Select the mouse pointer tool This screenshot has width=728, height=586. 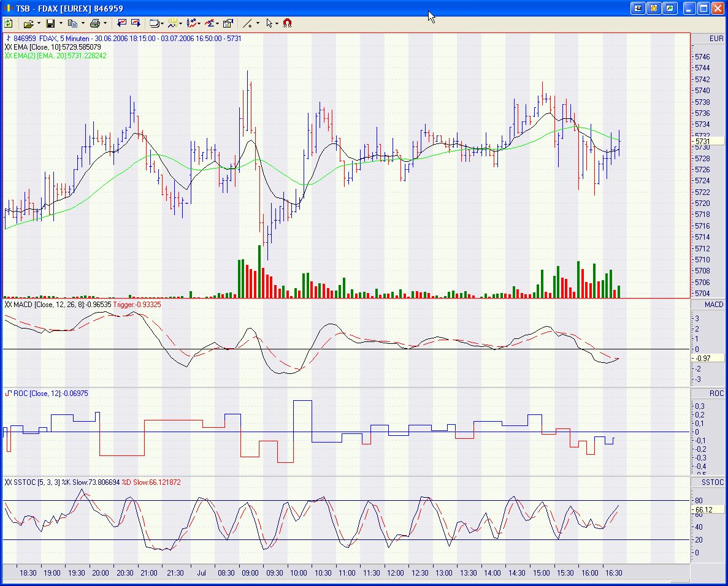point(269,23)
